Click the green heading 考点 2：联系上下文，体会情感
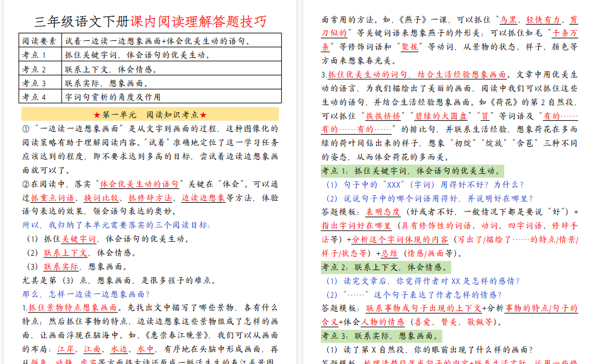The height and width of the screenshot is (364, 595). tap(386, 267)
